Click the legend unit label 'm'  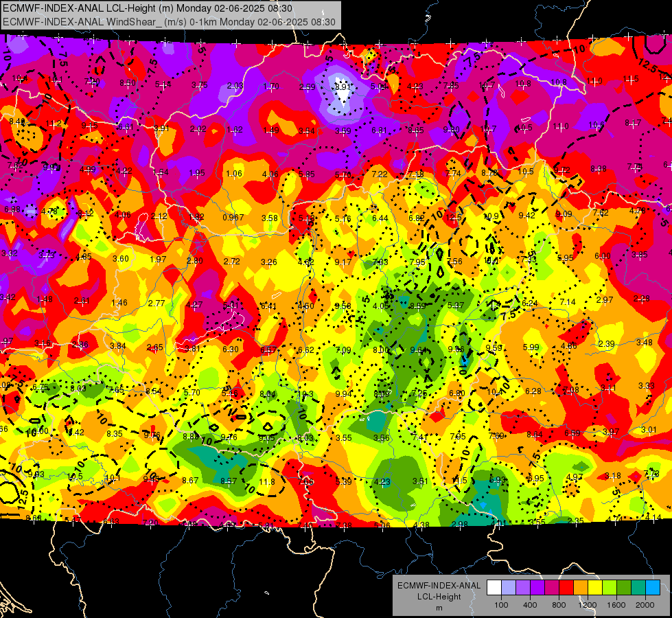click(x=439, y=608)
